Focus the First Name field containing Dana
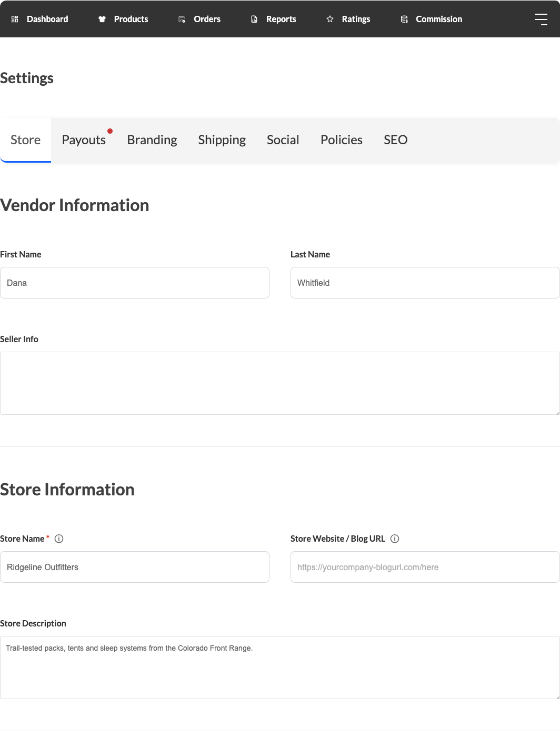The image size is (560, 737). click(135, 283)
